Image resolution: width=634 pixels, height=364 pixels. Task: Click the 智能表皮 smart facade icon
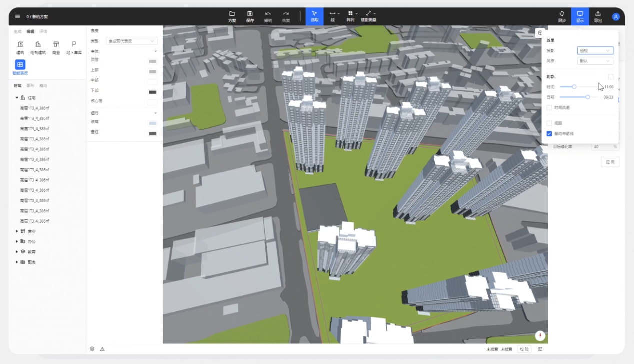coord(20,65)
